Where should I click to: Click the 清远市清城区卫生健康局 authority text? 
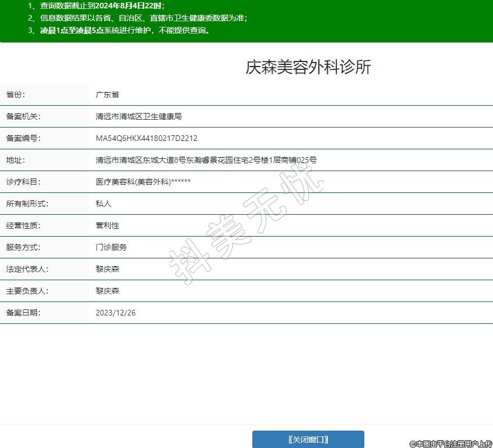click(x=139, y=116)
